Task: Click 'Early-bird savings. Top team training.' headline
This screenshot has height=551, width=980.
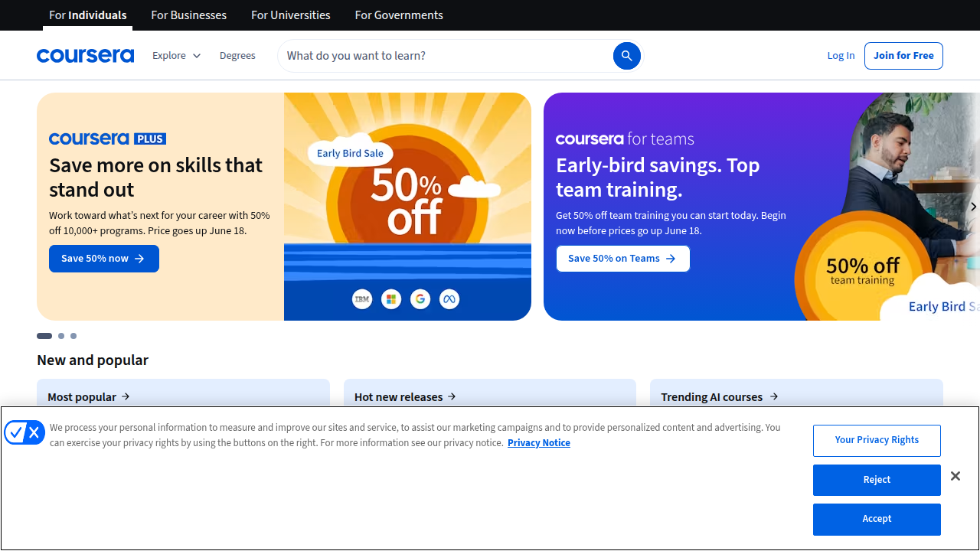Action: click(x=658, y=178)
